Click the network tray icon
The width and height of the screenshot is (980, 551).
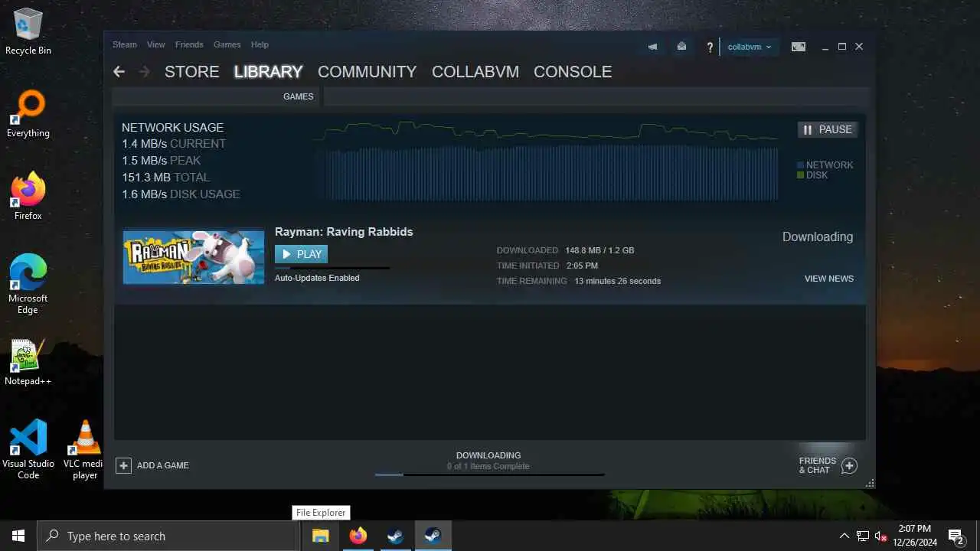(x=863, y=536)
